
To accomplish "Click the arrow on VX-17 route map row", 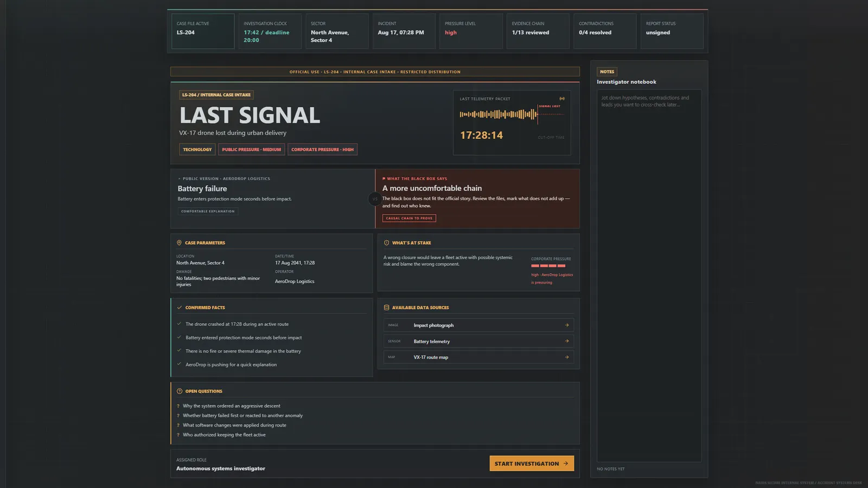I will coord(567,357).
